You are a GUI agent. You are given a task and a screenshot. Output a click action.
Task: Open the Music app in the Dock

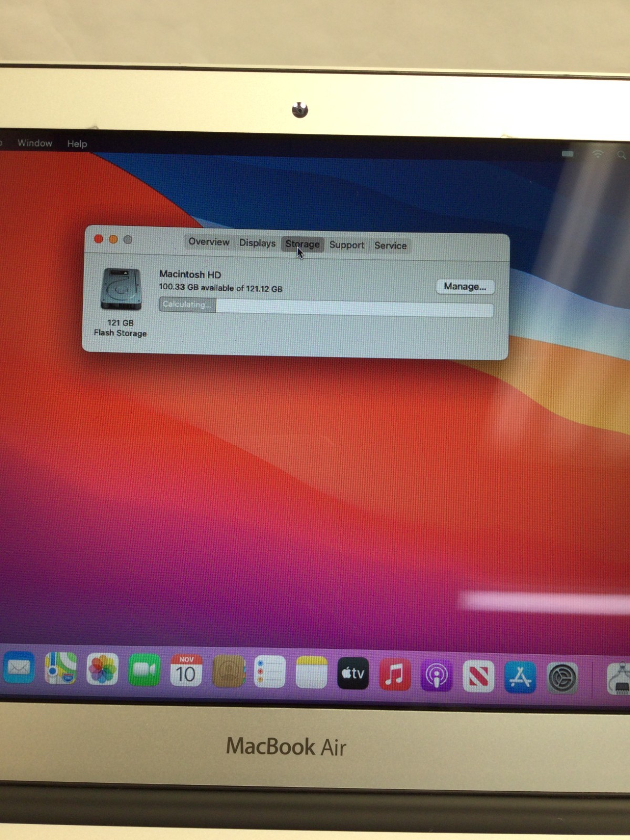click(395, 674)
